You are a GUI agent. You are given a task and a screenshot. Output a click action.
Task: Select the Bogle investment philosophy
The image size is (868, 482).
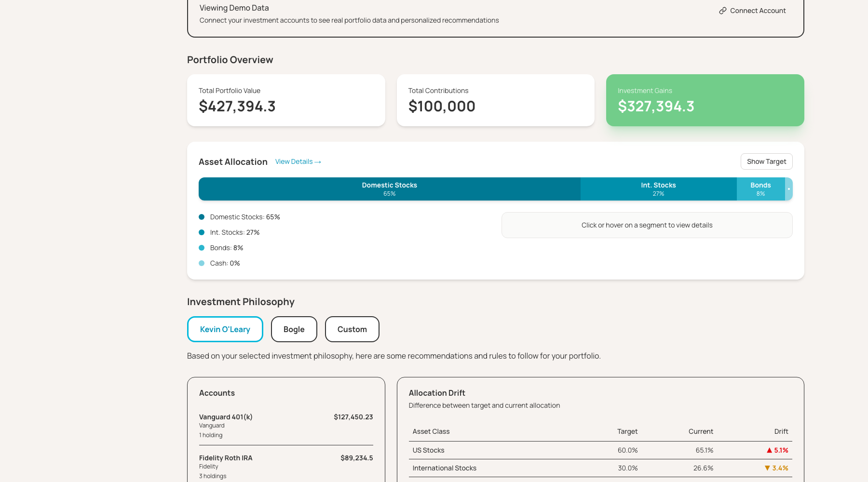pyautogui.click(x=294, y=329)
